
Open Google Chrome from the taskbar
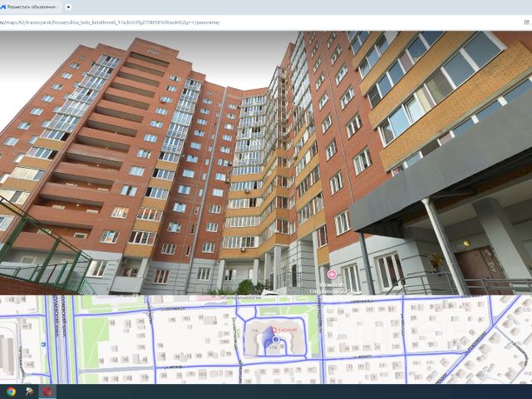(11, 392)
